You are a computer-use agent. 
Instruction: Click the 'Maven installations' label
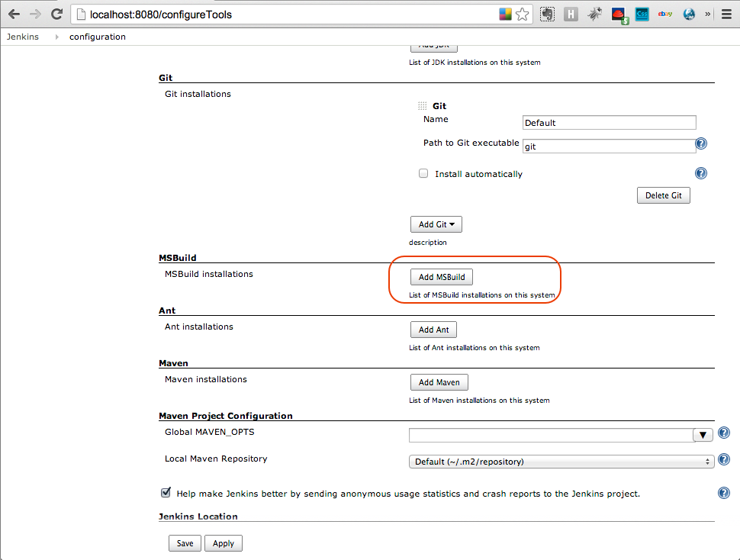point(205,379)
